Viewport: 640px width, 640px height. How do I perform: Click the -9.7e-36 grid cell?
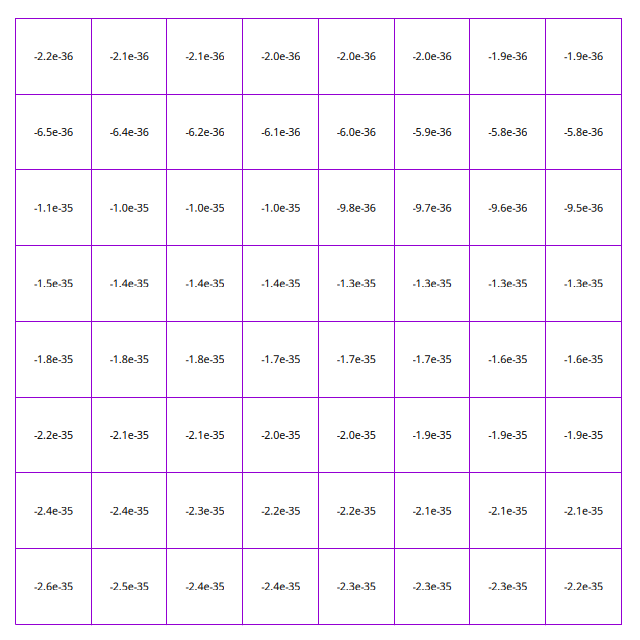click(432, 208)
